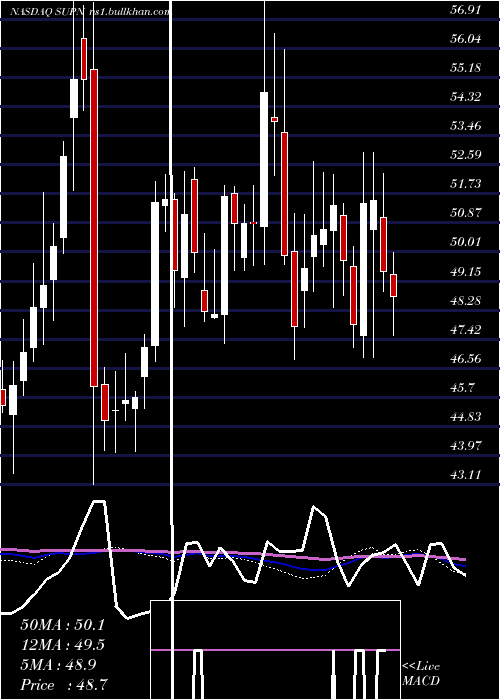Image resolution: width=500 pixels, height=700 pixels.
Task: Click the 47.42 price axis label
Action: (x=466, y=329)
